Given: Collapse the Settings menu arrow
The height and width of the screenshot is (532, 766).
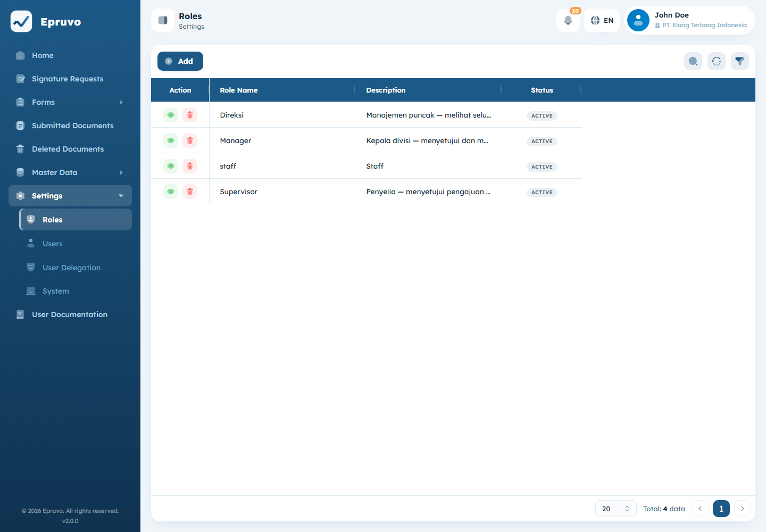Looking at the screenshot, I should point(121,196).
